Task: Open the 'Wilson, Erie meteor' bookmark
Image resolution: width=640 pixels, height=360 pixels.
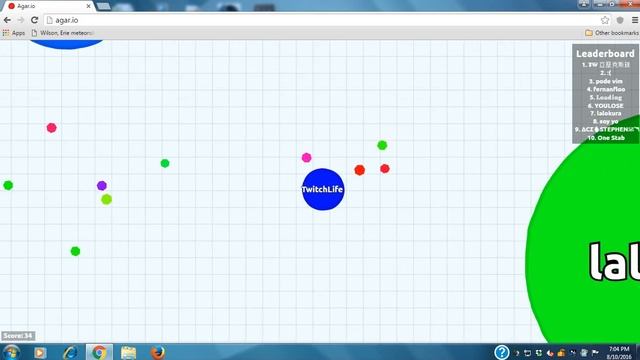Action: (63, 33)
